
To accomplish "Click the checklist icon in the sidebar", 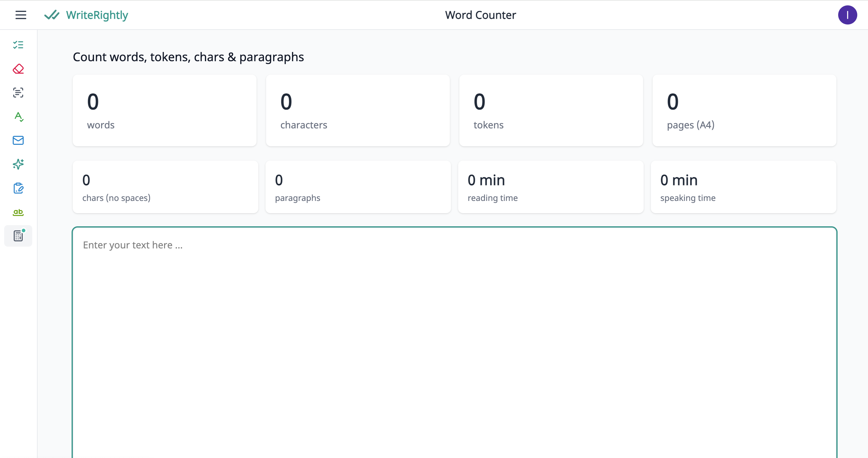I will click(18, 45).
